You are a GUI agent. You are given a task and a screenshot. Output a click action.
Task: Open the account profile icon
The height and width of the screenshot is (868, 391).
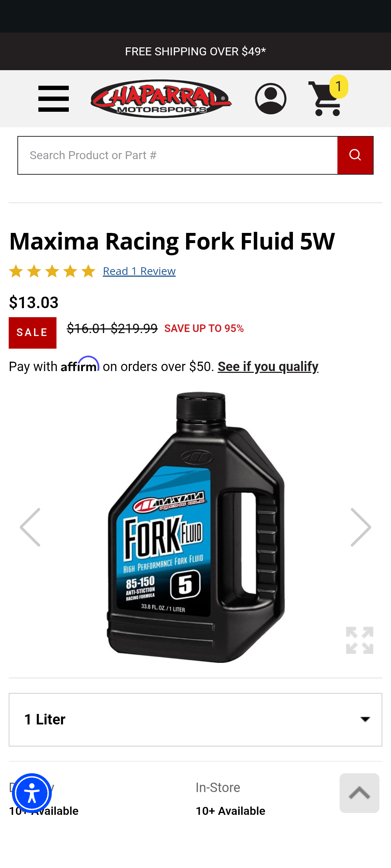tap(270, 99)
